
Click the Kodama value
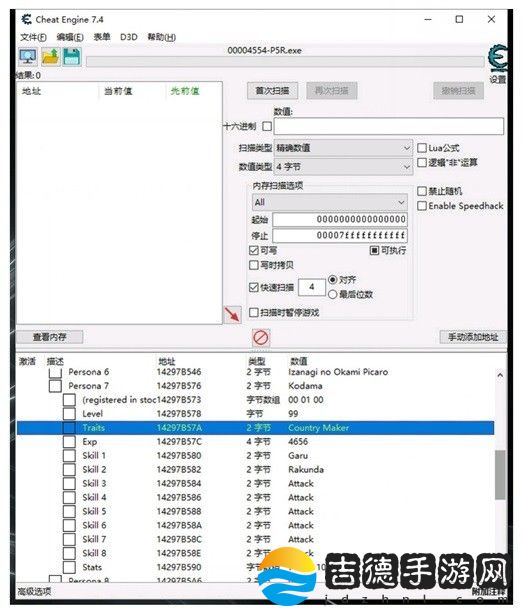tap(305, 386)
